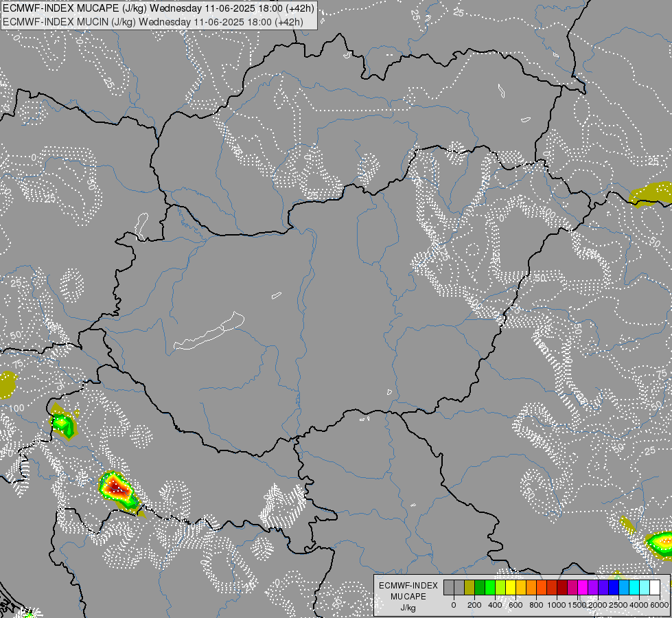Image resolution: width=672 pixels, height=618 pixels.
Task: Click the legend value 6000
Action: click(x=660, y=605)
